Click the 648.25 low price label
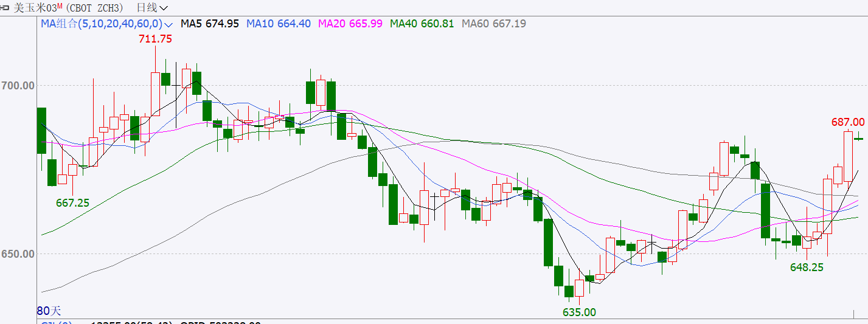The width and height of the screenshot is (868, 324). (807, 267)
